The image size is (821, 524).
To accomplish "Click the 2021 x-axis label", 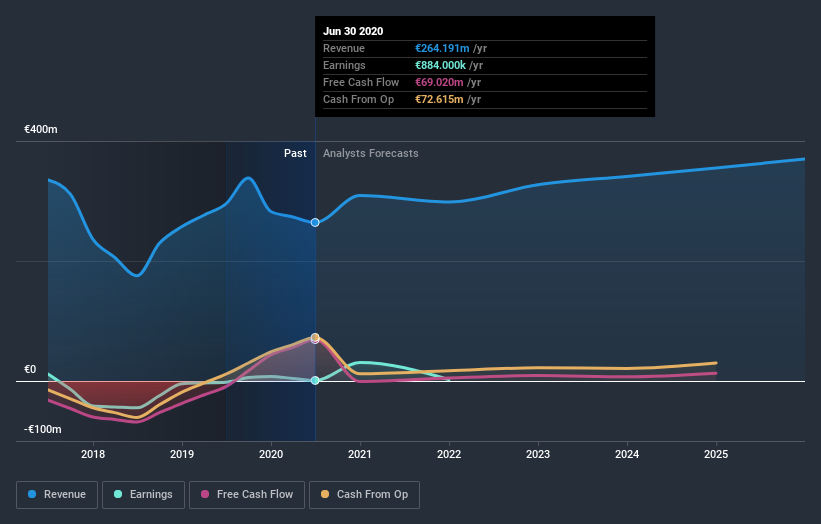I will (x=360, y=454).
